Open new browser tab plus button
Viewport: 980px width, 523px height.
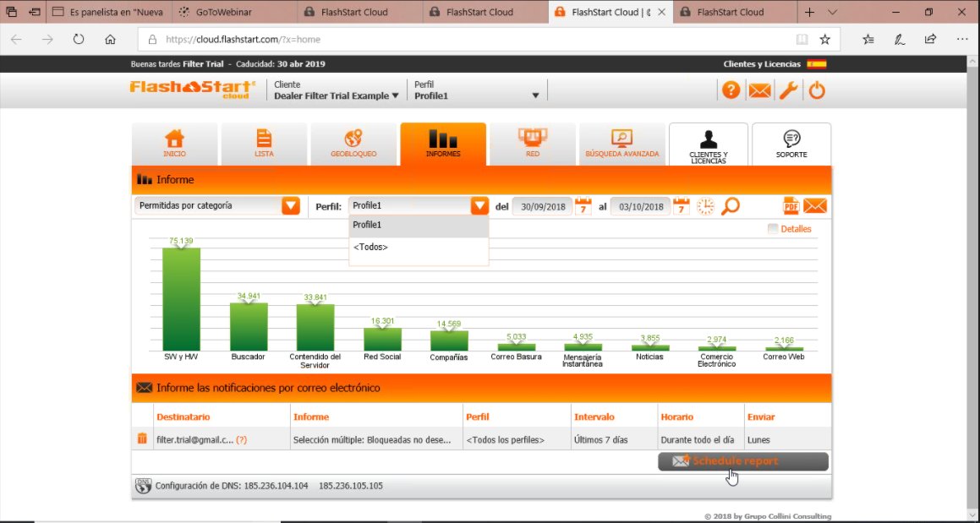coord(809,12)
